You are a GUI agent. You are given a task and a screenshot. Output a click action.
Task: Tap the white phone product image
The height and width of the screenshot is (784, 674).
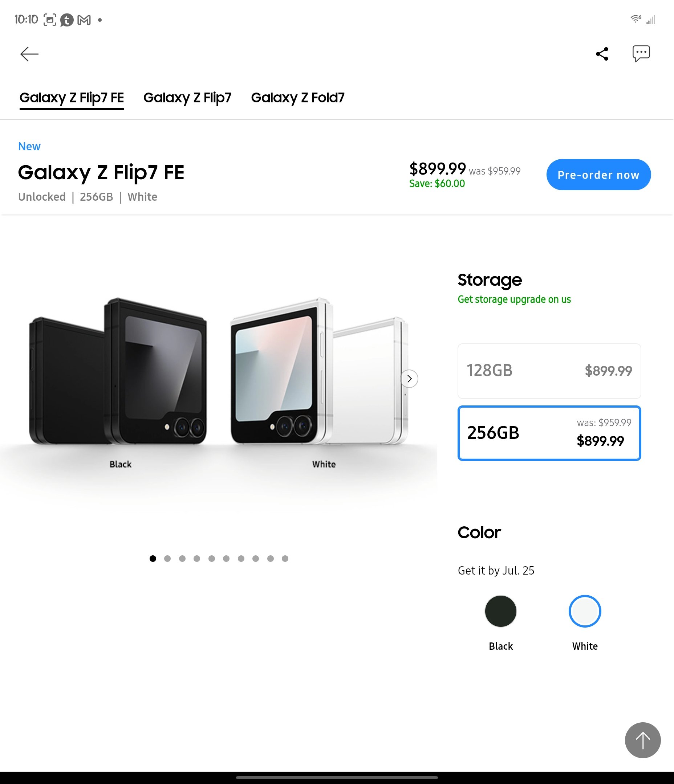tap(319, 371)
